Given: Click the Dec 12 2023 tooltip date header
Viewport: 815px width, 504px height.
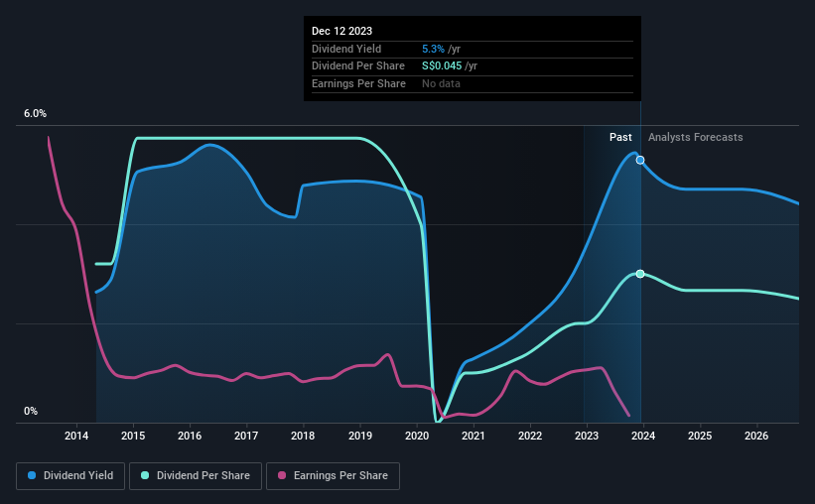Looking at the screenshot, I should pyautogui.click(x=342, y=31).
